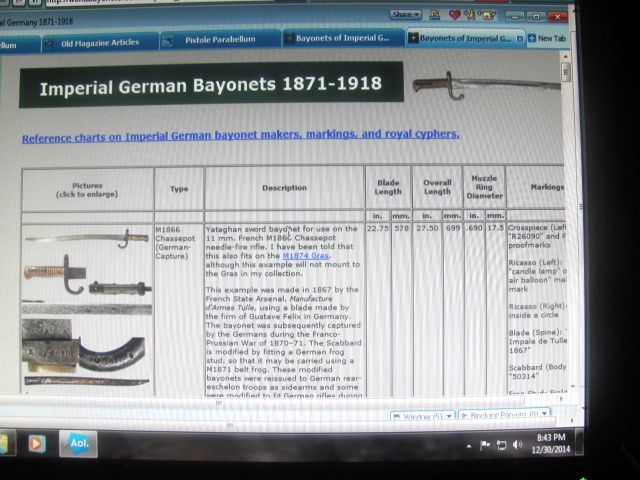Click horizontal scrollbar right arrow
This screenshot has width=640, height=480.
(560, 399)
